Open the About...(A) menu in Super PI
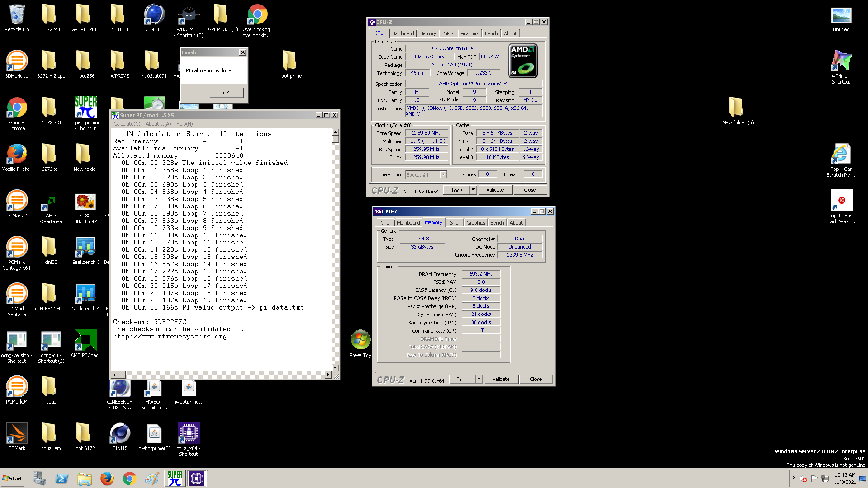The image size is (868, 488). [158, 124]
